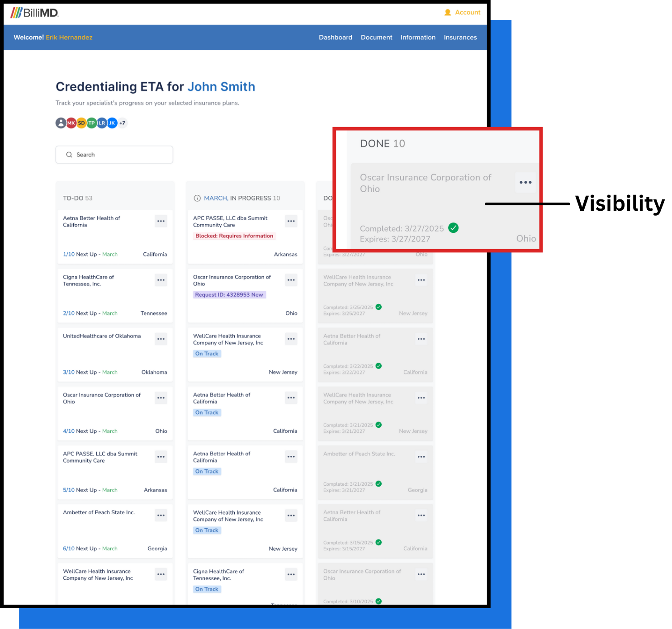Click the Tennessee label on 2/10 card
Image resolution: width=672 pixels, height=629 pixels.
[x=154, y=313]
